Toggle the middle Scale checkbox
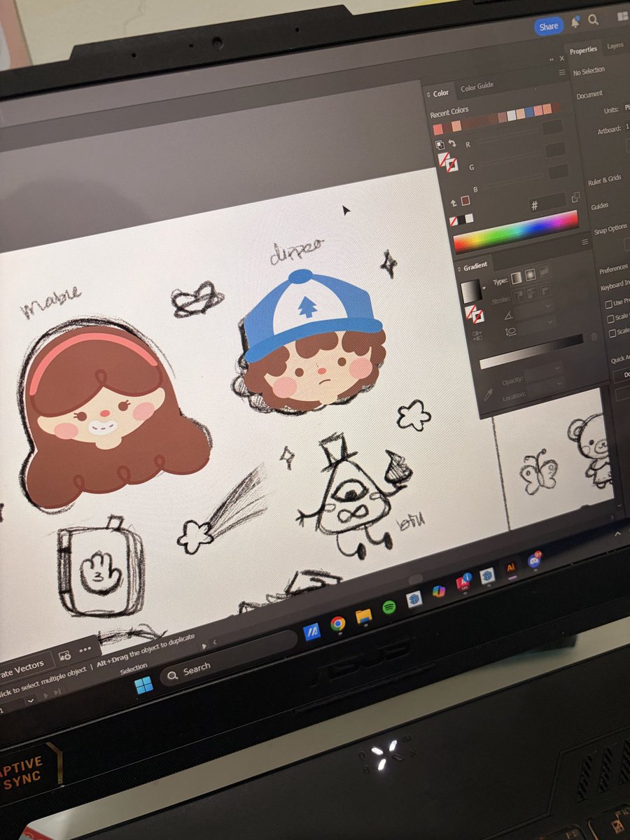Screen dimensions: 630x840 [610, 318]
